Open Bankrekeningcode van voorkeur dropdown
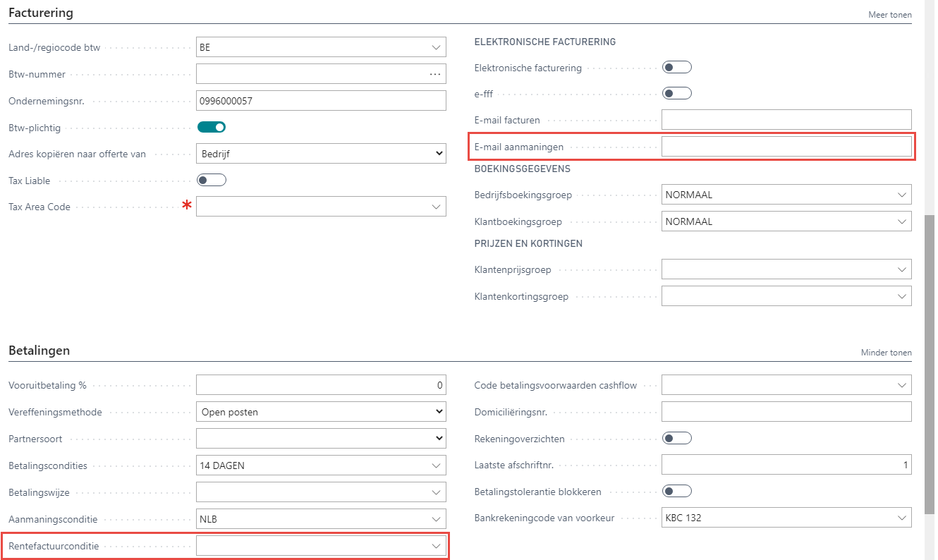 tap(901, 518)
